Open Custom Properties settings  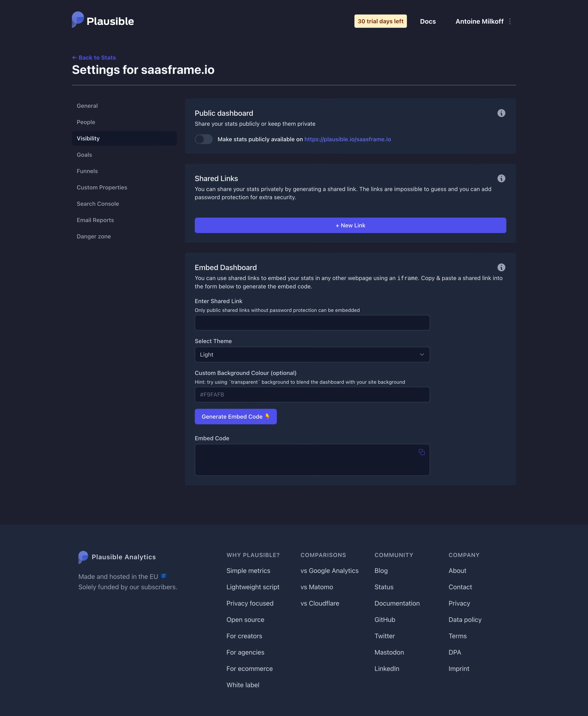[x=124, y=188]
